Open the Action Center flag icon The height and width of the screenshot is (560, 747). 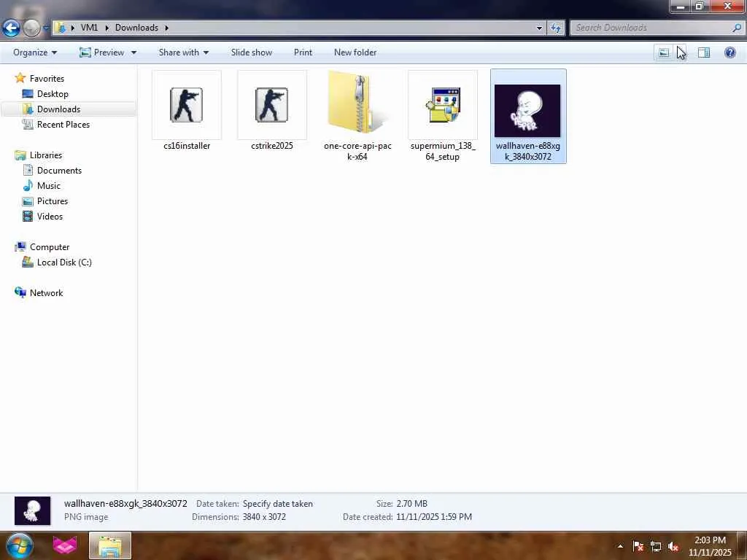tap(638, 546)
